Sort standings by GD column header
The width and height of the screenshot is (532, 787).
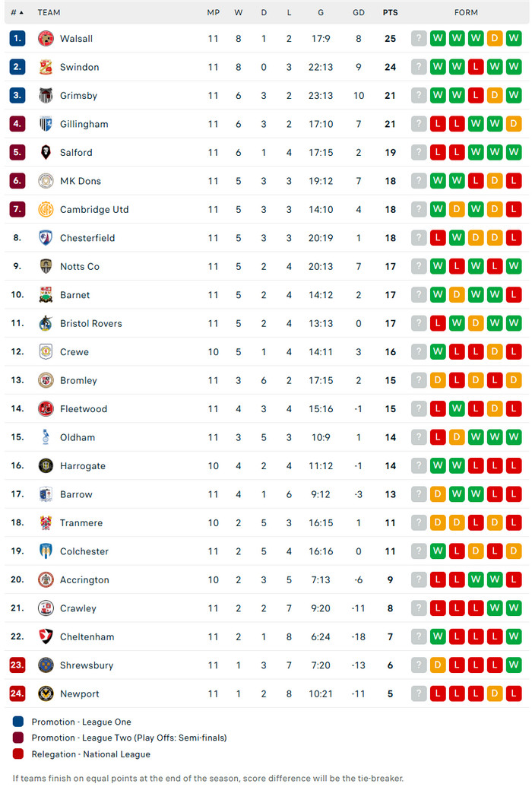pyautogui.click(x=359, y=13)
